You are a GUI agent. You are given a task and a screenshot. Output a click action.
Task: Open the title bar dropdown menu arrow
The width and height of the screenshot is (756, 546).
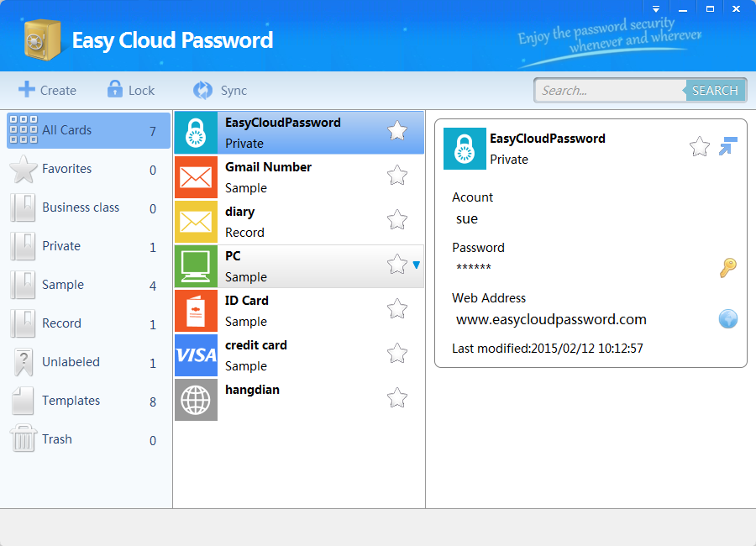pyautogui.click(x=656, y=8)
